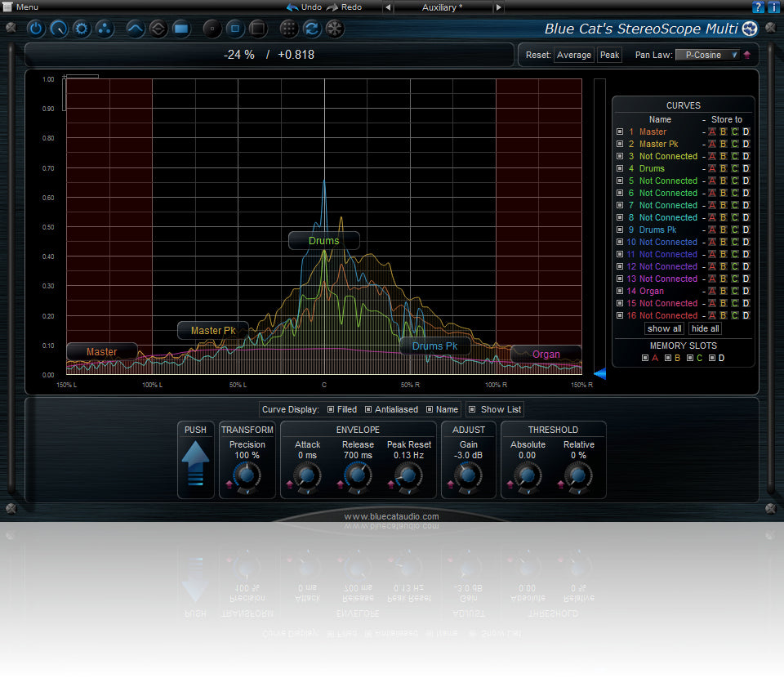
Task: Reset the Peak values
Action: [609, 55]
